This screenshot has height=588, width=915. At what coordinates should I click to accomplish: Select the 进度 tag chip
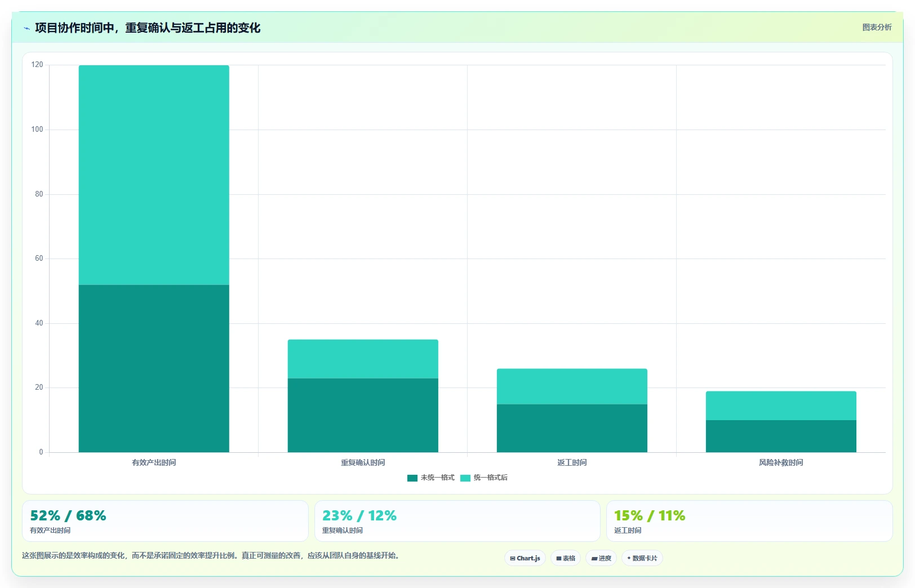coord(601,558)
